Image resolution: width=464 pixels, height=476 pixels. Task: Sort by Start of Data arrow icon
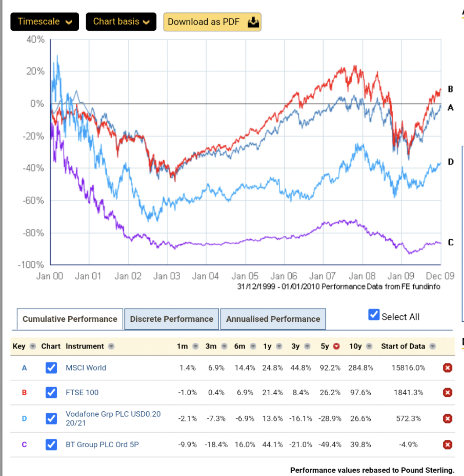point(433,346)
